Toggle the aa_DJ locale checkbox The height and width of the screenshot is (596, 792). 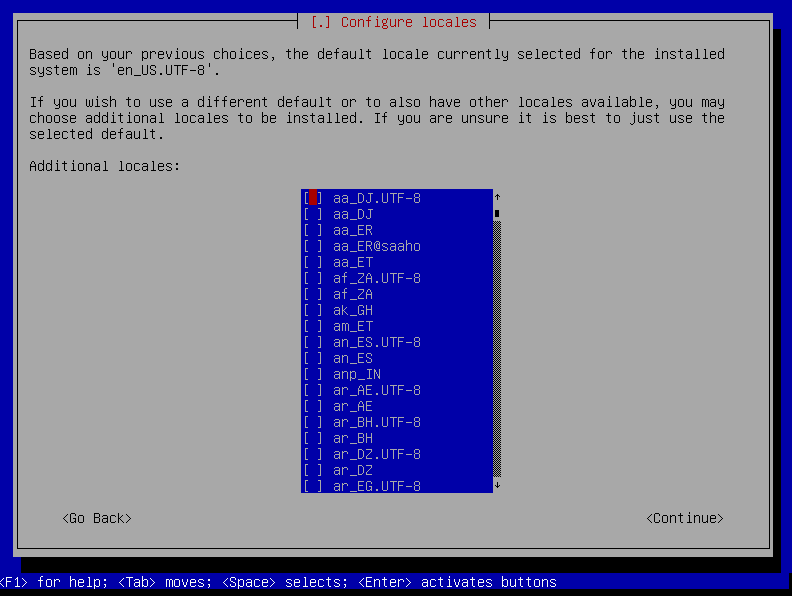tap(313, 214)
